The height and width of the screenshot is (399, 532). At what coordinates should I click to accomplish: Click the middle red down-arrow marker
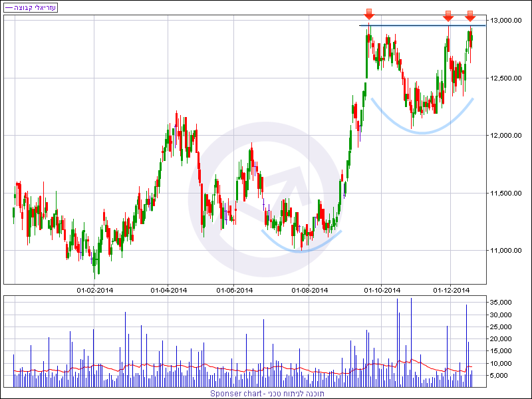click(x=449, y=15)
